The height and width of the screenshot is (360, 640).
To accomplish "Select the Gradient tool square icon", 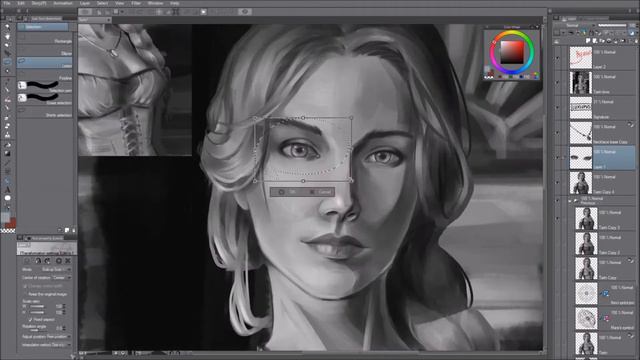I will coord(7,153).
